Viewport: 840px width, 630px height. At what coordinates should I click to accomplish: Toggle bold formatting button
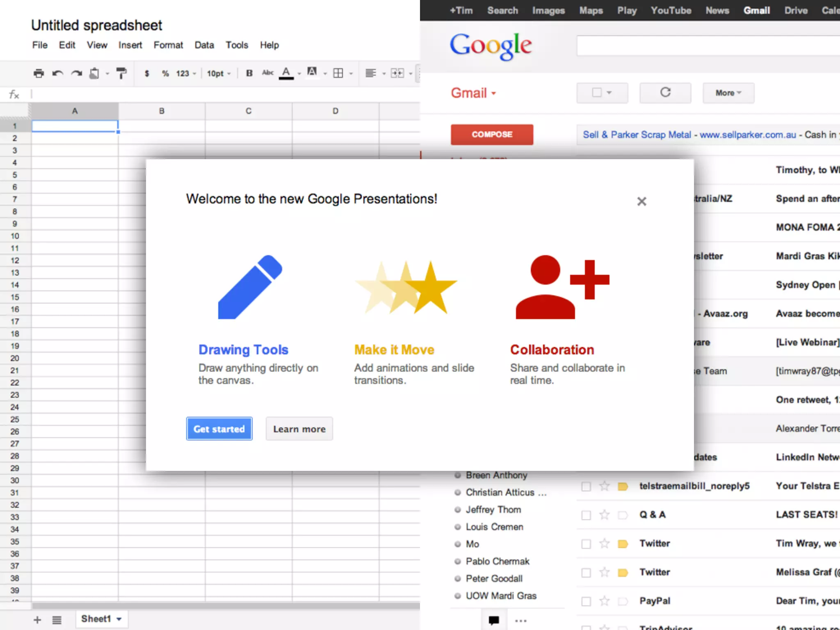[249, 73]
